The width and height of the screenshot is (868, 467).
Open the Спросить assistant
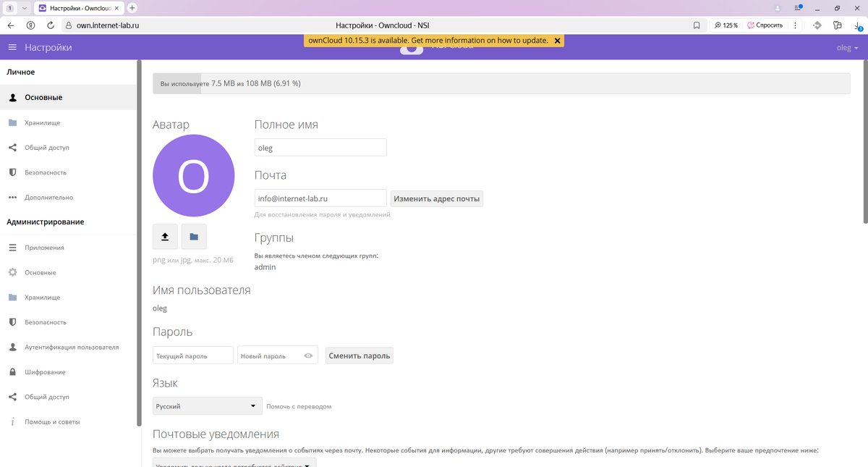[766, 25]
